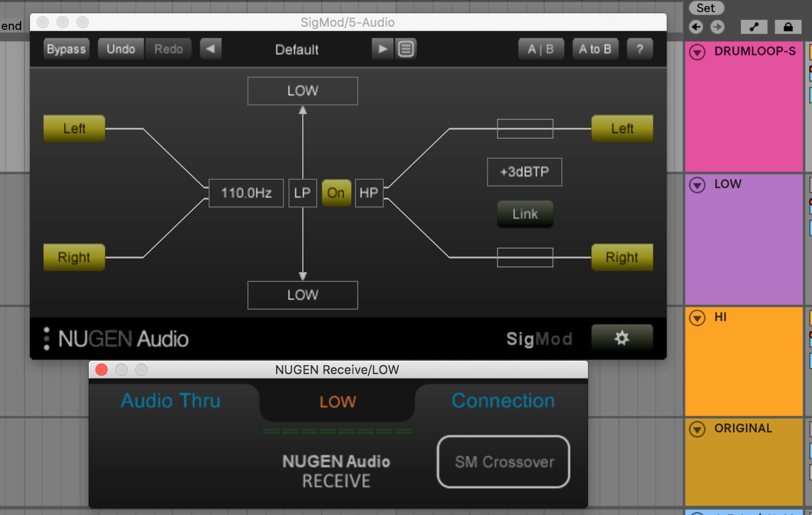Collapse the HI track
812x515 pixels.
click(697, 318)
